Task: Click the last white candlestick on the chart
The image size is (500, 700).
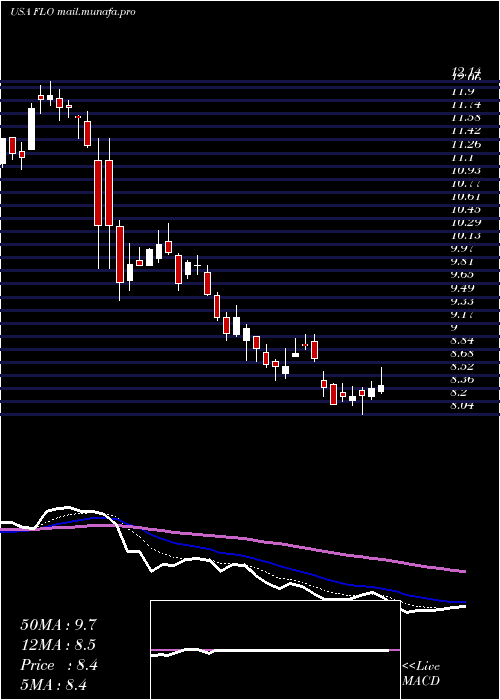Action: click(381, 388)
